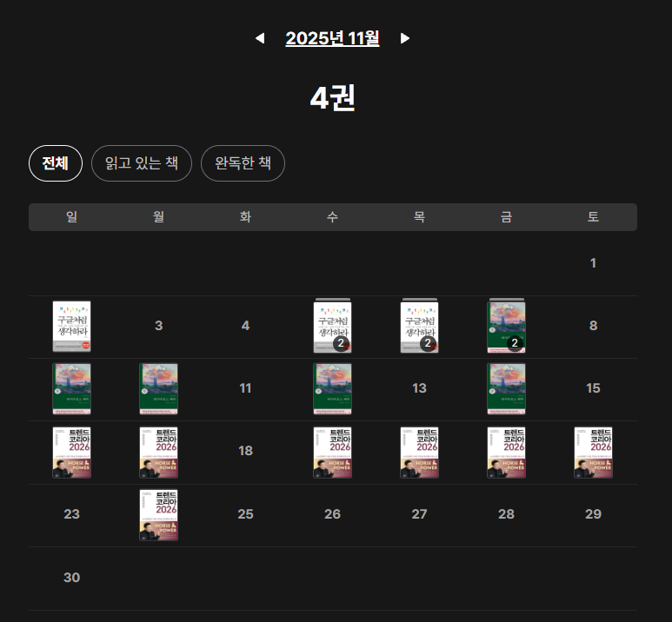
Task: Open the 2025년 11월 month picker
Action: pos(332,38)
